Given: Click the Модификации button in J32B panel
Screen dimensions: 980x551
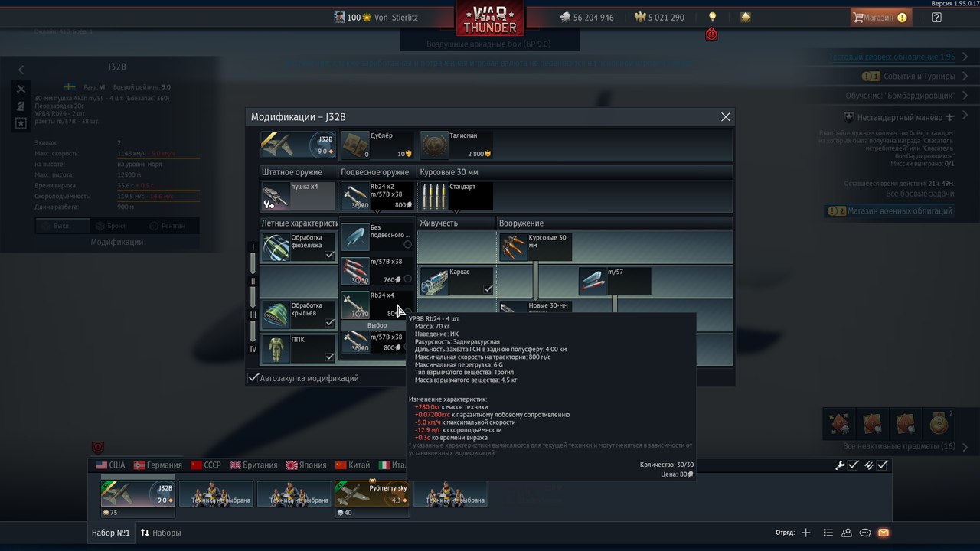Looking at the screenshot, I should (117, 242).
